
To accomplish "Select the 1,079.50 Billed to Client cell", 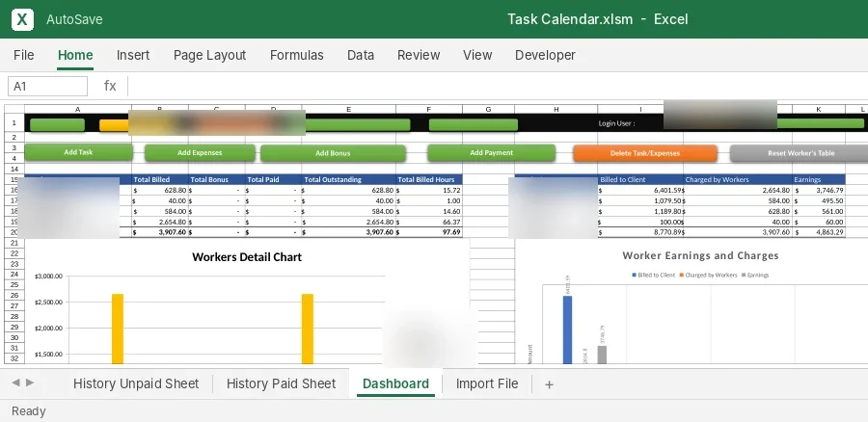I will pyautogui.click(x=640, y=200).
